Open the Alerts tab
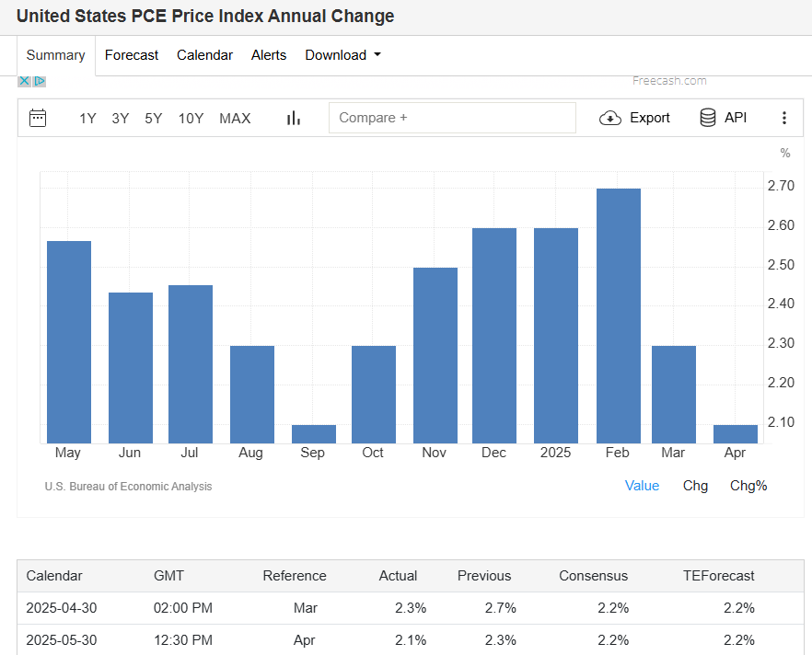The image size is (812, 655). click(269, 55)
